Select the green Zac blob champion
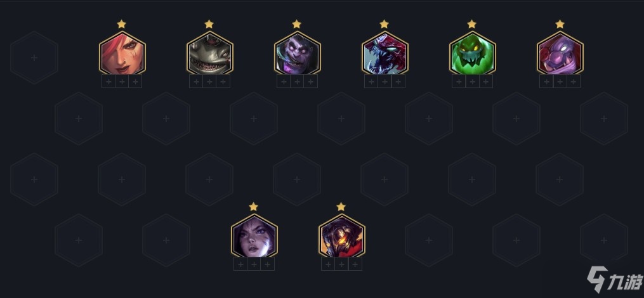Screen dimensions: 644x298 point(472,53)
